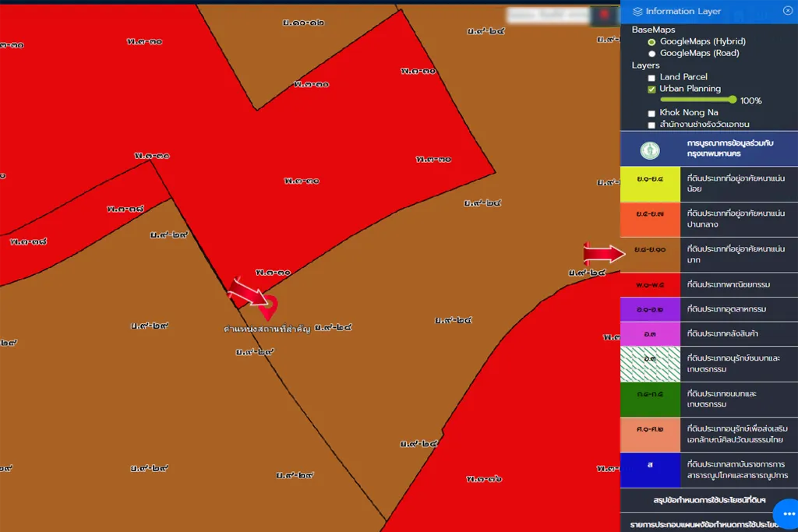
Task: Enable the Khok Nong Na layer
Action: (x=651, y=114)
